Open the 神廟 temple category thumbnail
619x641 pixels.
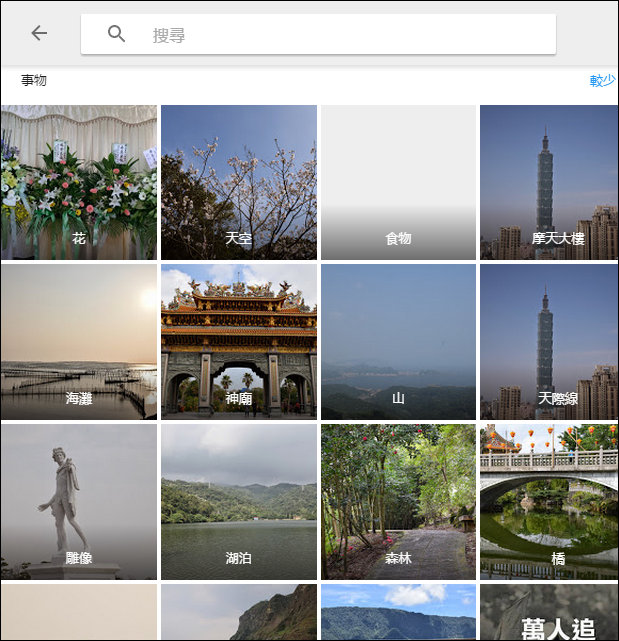(x=239, y=342)
